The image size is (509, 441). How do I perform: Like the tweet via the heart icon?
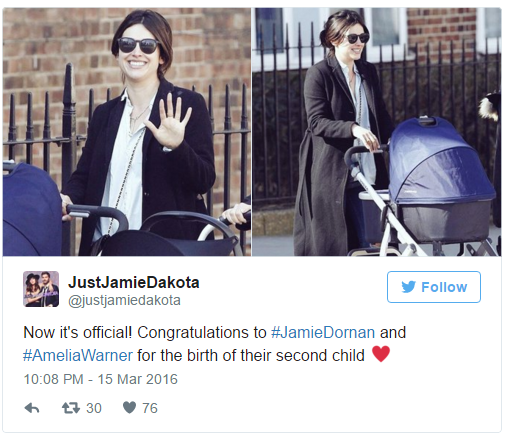[x=129, y=407]
